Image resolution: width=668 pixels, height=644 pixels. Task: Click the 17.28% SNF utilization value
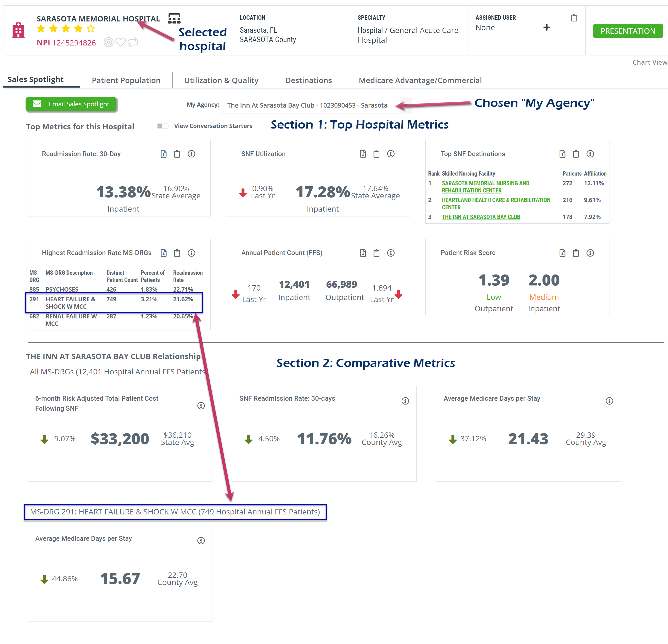323,192
